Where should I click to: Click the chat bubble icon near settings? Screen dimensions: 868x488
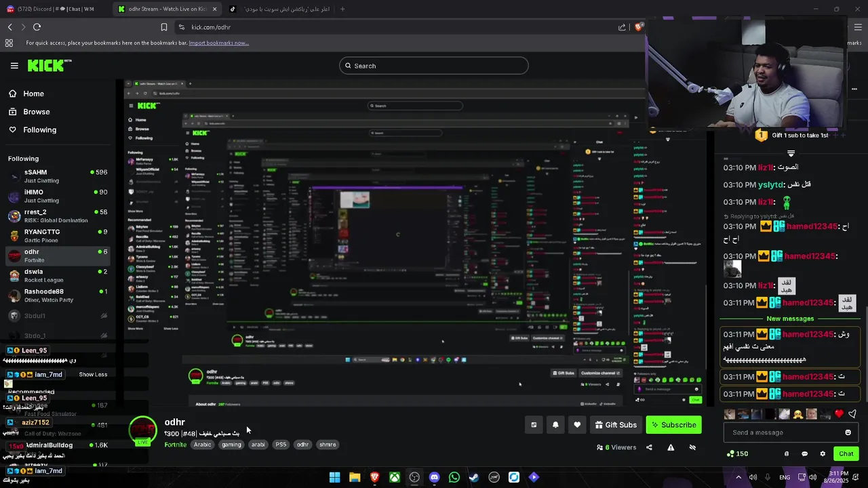coord(804,453)
